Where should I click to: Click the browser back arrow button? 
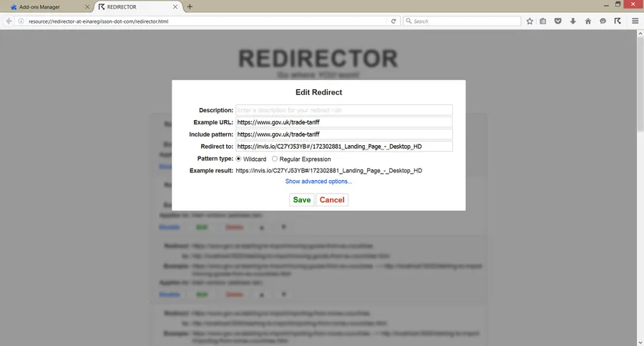[x=9, y=21]
